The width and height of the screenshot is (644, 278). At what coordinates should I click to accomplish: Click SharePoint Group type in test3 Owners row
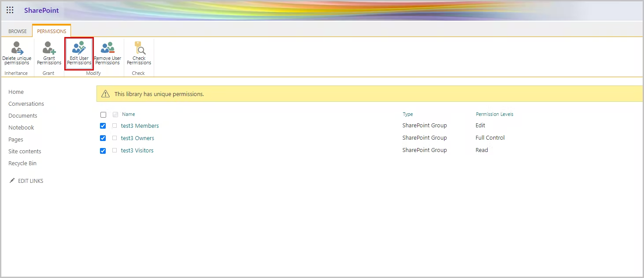coord(424,137)
